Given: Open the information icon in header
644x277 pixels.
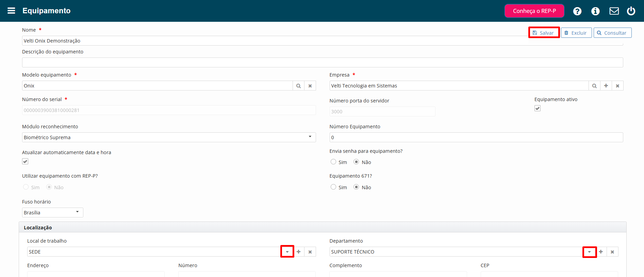Looking at the screenshot, I should [595, 11].
